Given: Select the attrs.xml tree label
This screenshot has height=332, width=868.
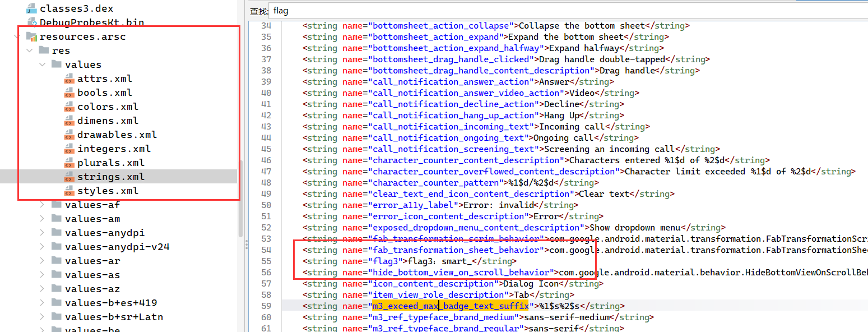Looking at the screenshot, I should coord(105,79).
